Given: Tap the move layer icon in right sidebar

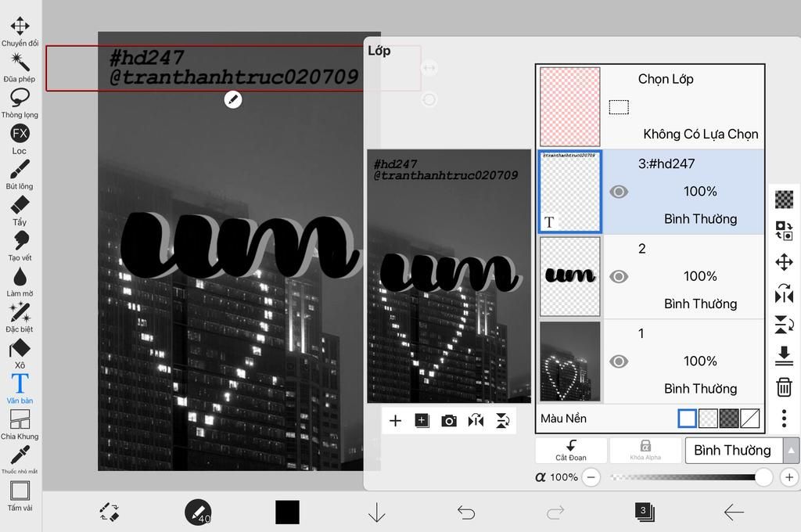Looking at the screenshot, I should tap(784, 262).
